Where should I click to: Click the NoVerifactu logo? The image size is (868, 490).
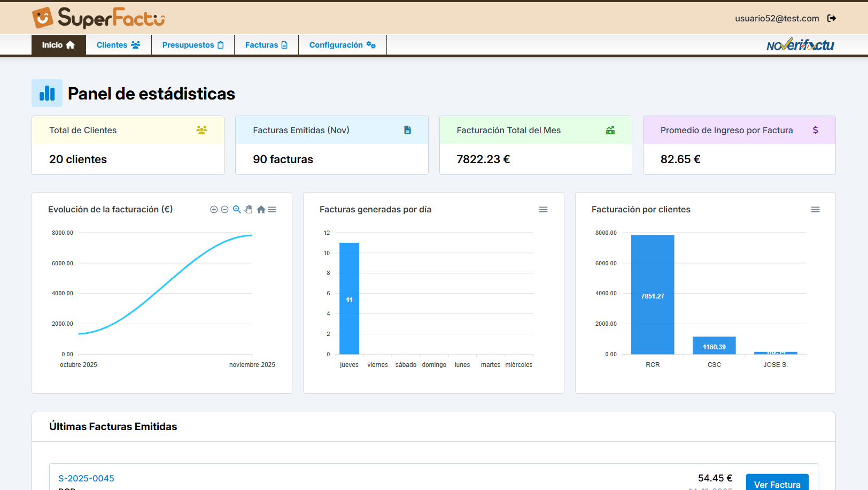coord(800,45)
